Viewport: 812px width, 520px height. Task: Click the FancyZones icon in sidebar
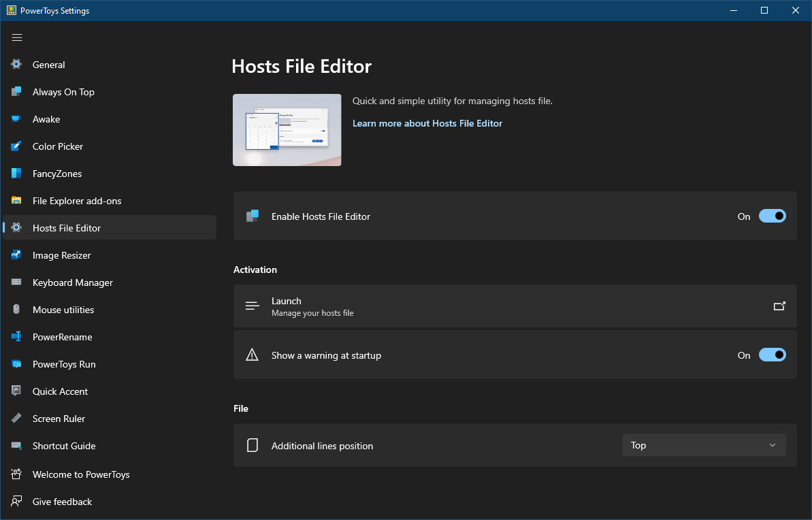pos(17,174)
